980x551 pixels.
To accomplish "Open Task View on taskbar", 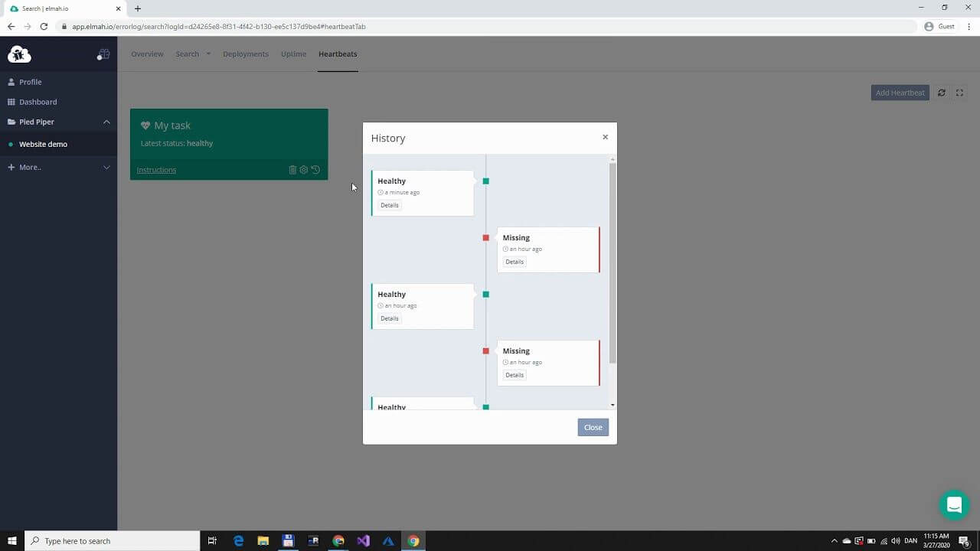I will (x=212, y=541).
